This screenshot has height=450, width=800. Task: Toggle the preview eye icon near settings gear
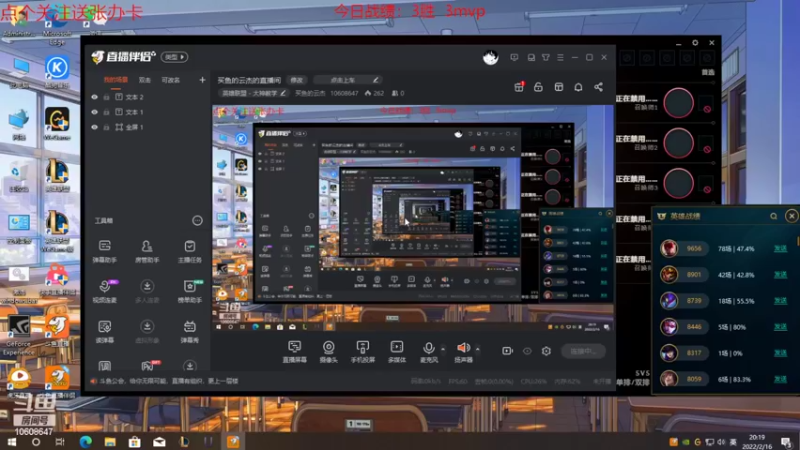pos(527,351)
